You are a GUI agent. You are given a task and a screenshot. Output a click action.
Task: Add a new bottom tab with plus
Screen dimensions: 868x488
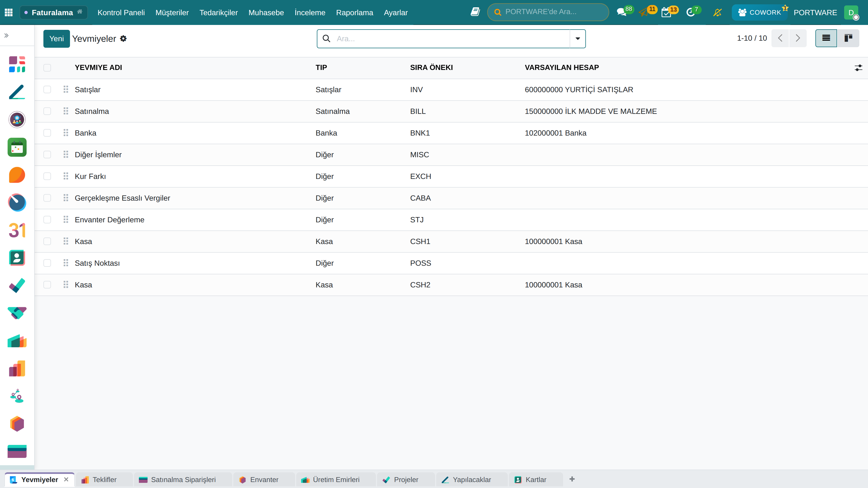tap(572, 479)
